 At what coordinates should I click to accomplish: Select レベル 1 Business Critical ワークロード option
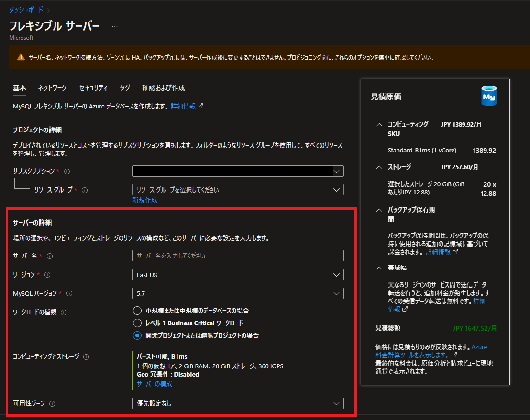pyautogui.click(x=137, y=323)
